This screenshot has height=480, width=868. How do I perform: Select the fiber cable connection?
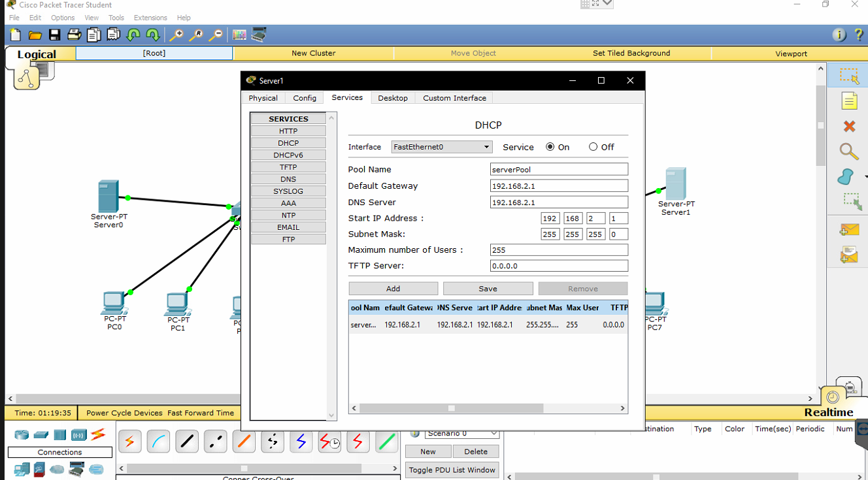(x=243, y=441)
